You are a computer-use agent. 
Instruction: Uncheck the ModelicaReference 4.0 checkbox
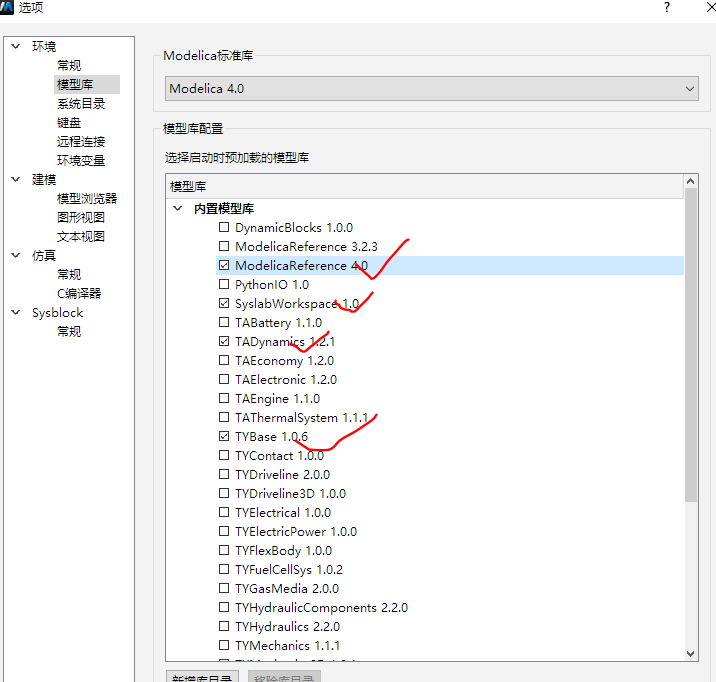(x=224, y=265)
